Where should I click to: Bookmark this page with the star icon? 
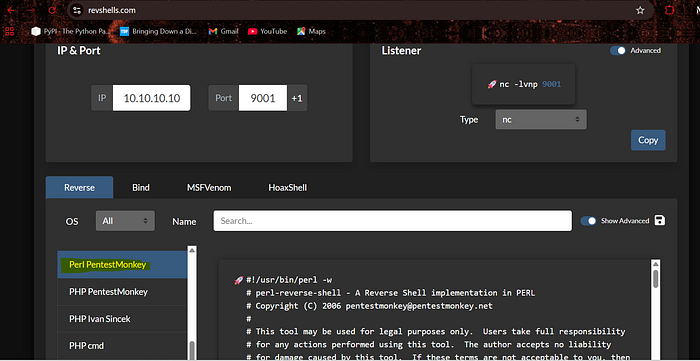pos(640,10)
